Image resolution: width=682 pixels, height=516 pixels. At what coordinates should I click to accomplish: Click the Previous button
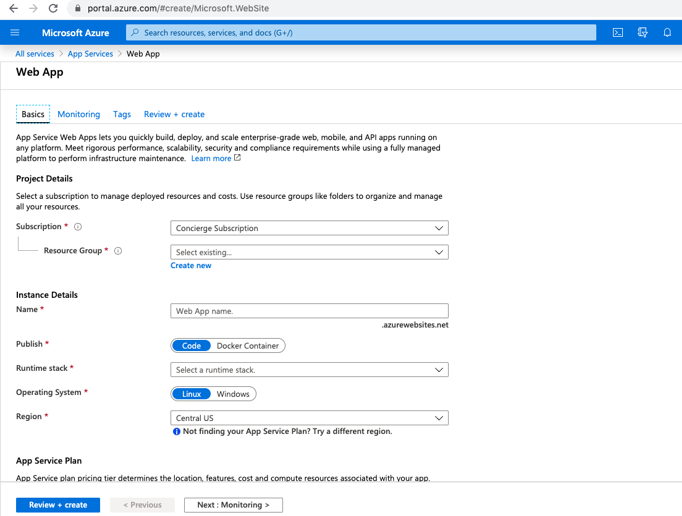click(142, 505)
